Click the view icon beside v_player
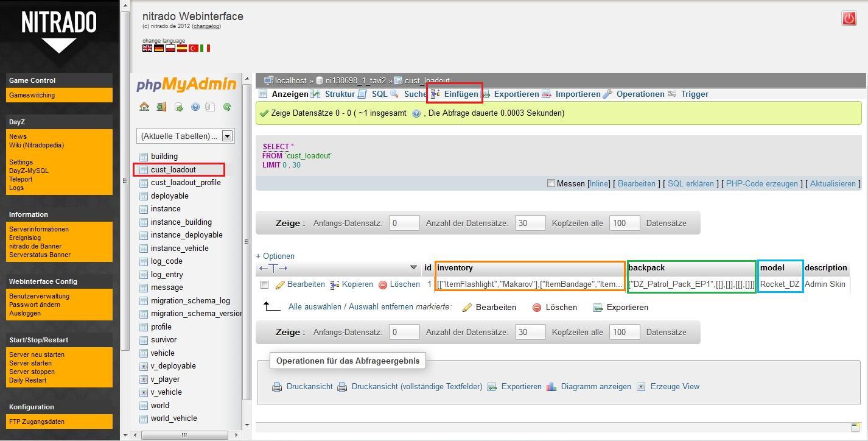This screenshot has height=441, width=868. pos(144,379)
